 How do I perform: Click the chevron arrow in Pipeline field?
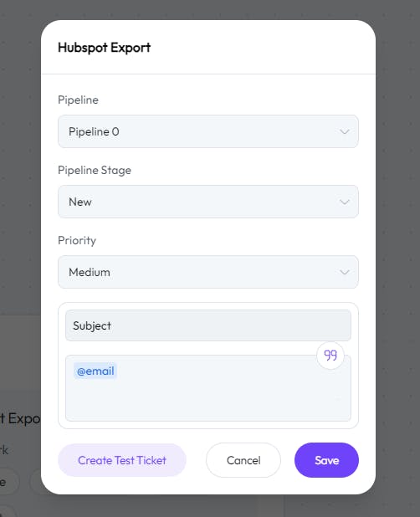pyautogui.click(x=345, y=131)
